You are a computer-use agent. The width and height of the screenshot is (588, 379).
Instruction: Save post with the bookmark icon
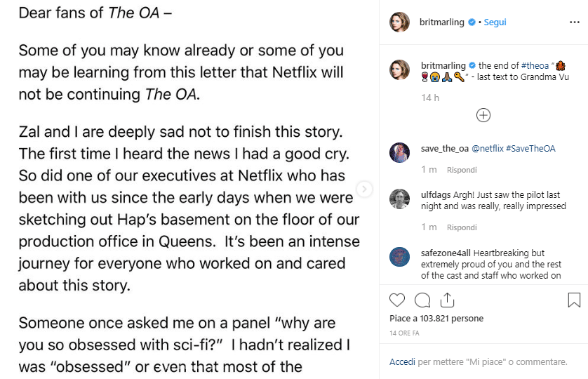[574, 300]
